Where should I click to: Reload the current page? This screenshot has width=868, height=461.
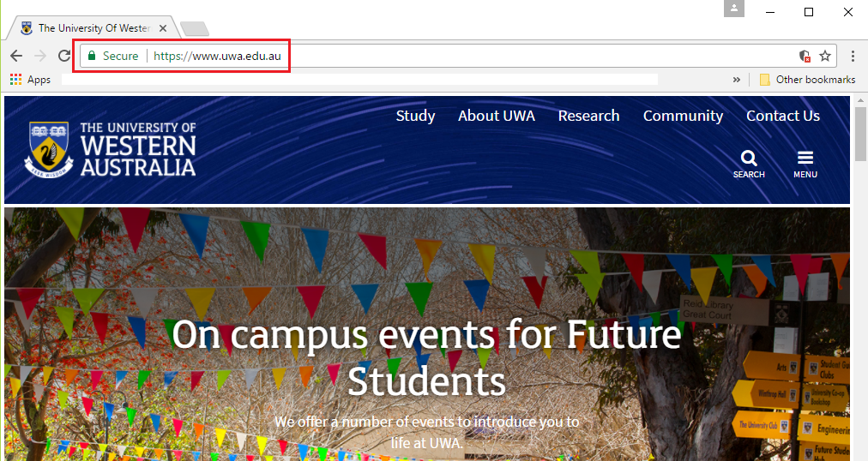(x=64, y=56)
